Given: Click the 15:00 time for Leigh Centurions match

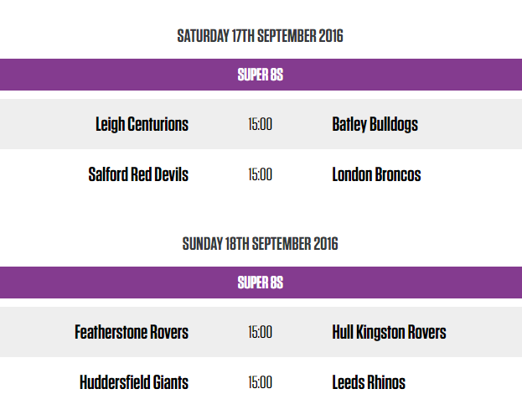Looking at the screenshot, I should [260, 125].
